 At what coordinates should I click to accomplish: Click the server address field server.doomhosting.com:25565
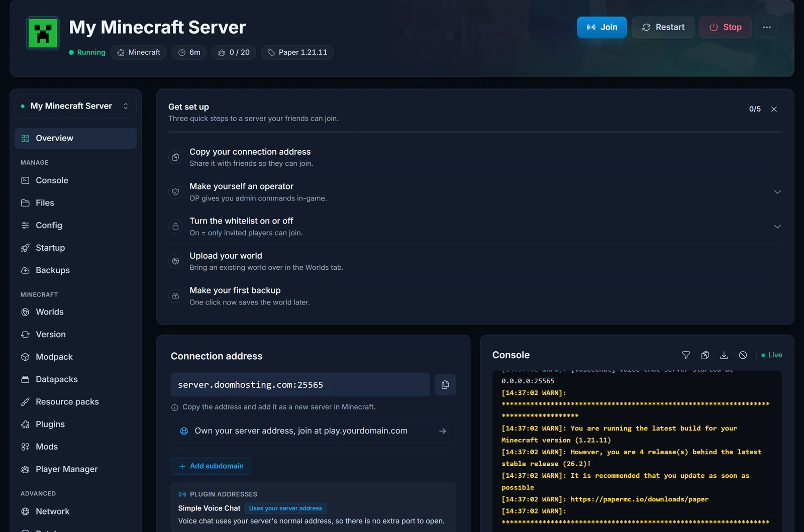[x=300, y=385]
